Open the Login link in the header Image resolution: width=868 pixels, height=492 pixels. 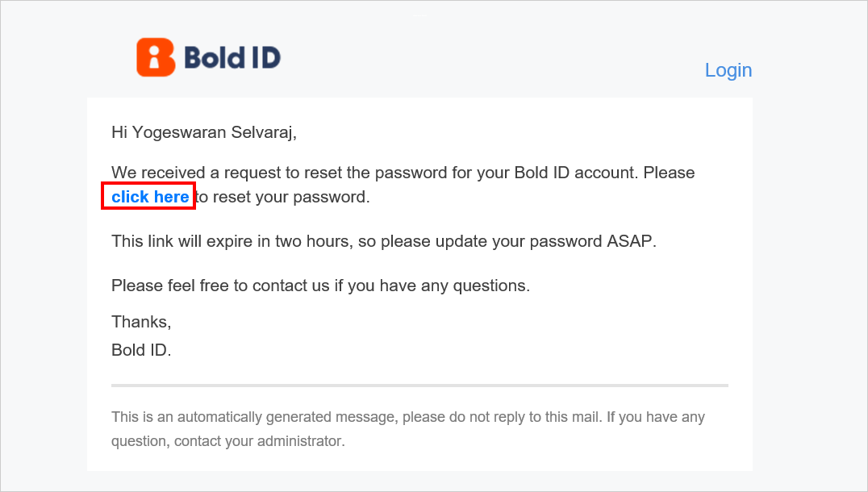[728, 70]
